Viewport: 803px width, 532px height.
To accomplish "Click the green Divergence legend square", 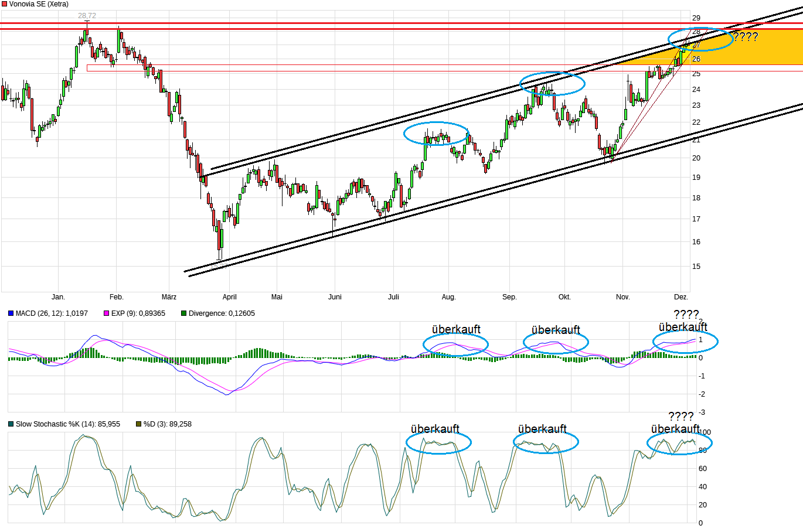I will coord(183,313).
